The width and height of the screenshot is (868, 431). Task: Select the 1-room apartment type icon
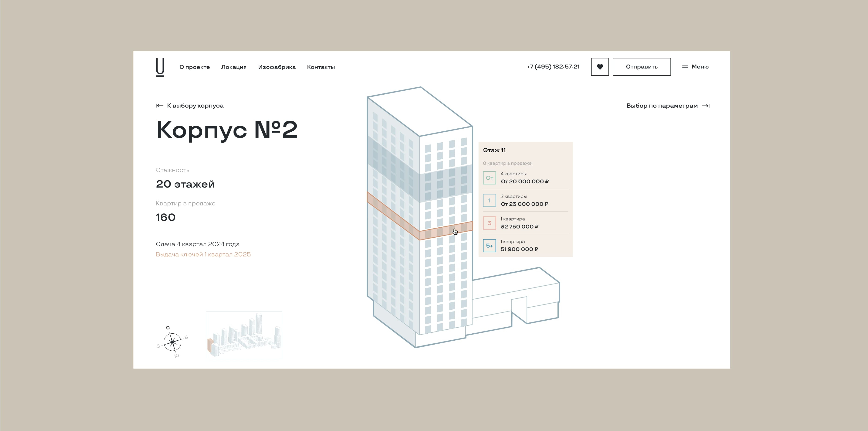(x=489, y=200)
